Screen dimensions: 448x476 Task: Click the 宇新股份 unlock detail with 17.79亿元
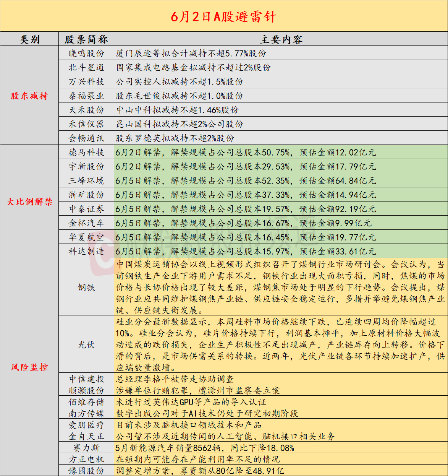pyautogui.click(x=246, y=166)
